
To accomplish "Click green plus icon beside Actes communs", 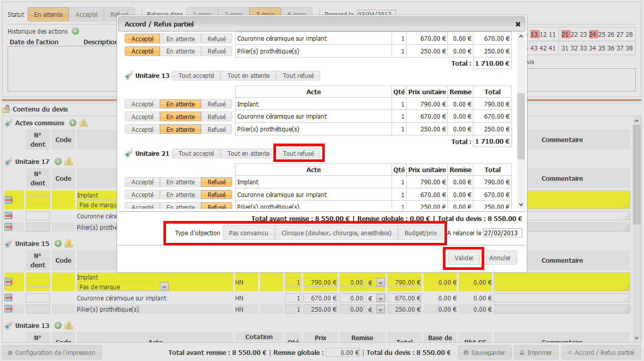I will 73,123.
